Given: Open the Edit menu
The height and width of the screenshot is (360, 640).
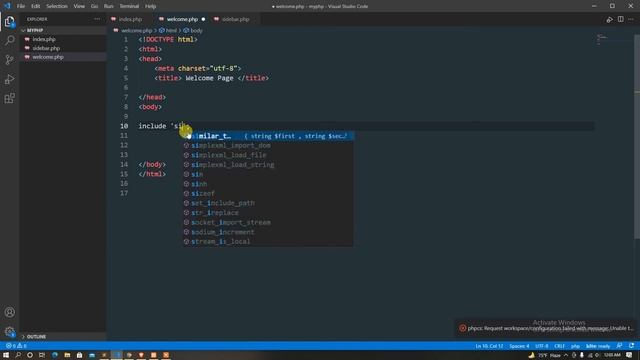Looking at the screenshot, I should [x=36, y=6].
